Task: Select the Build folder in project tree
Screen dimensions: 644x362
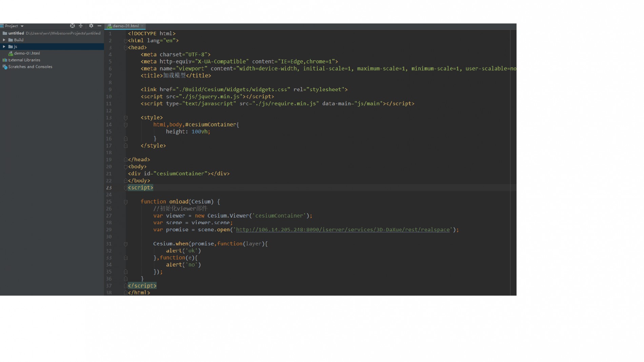Action: click(x=19, y=40)
